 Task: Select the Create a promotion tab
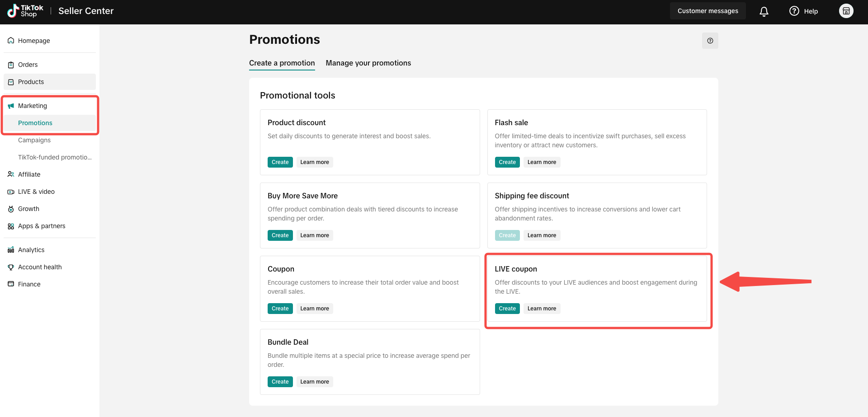click(x=282, y=63)
